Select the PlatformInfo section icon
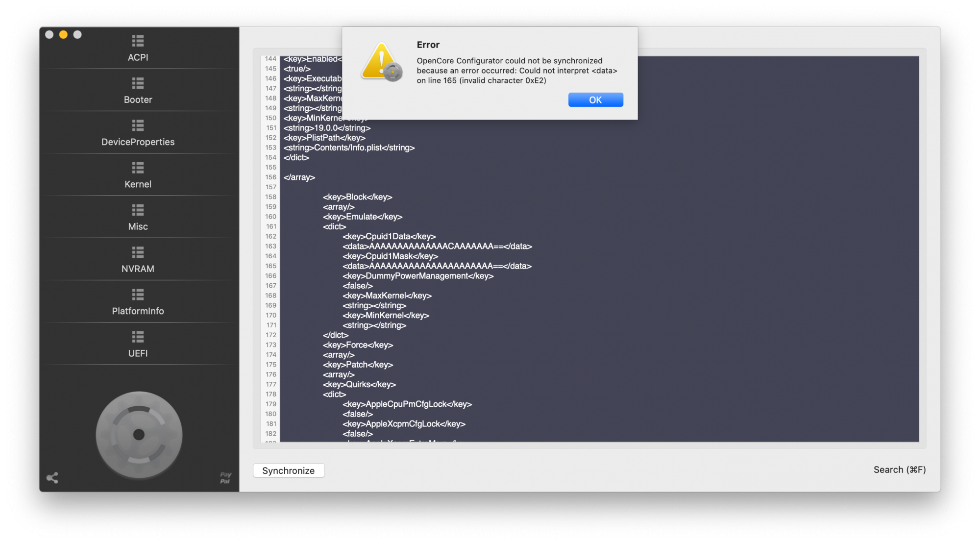Viewport: 980px width, 544px height. (x=138, y=295)
